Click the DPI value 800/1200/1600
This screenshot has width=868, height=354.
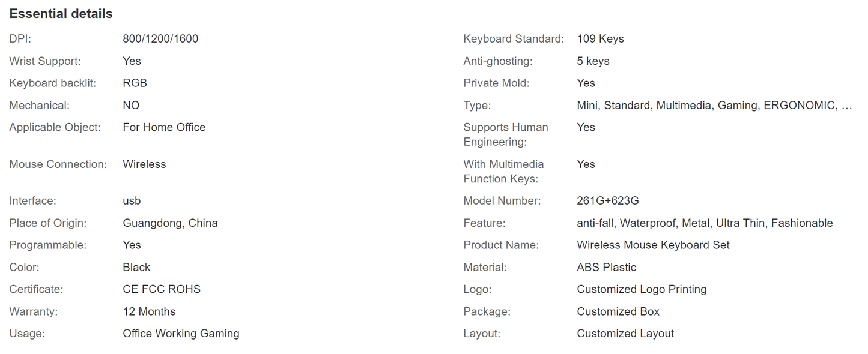(160, 39)
